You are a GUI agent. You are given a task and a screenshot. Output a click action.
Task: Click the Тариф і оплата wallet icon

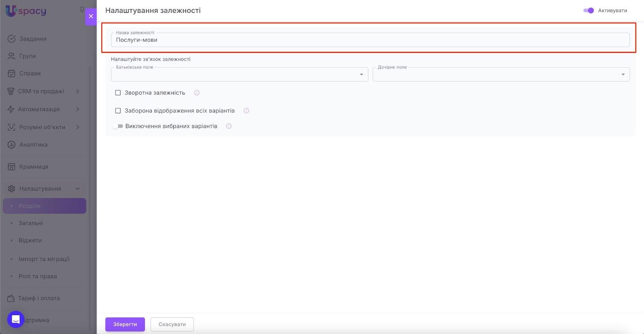(x=11, y=298)
